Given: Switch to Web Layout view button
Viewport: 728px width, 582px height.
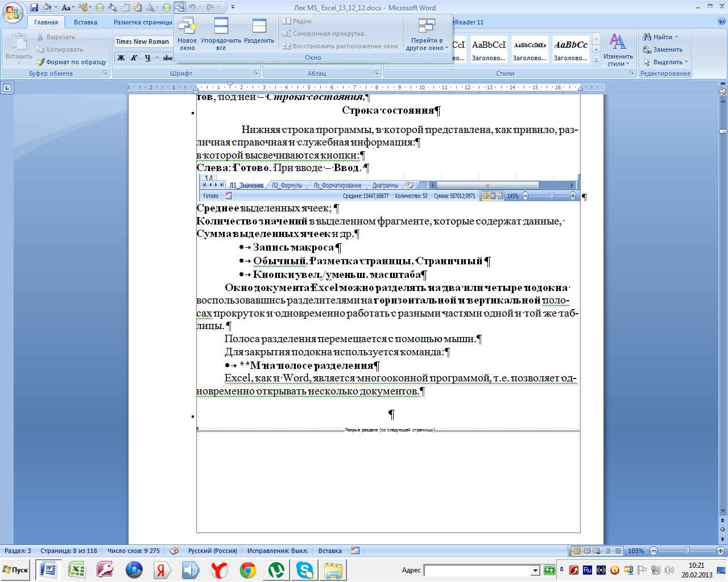Looking at the screenshot, I should click(x=598, y=551).
